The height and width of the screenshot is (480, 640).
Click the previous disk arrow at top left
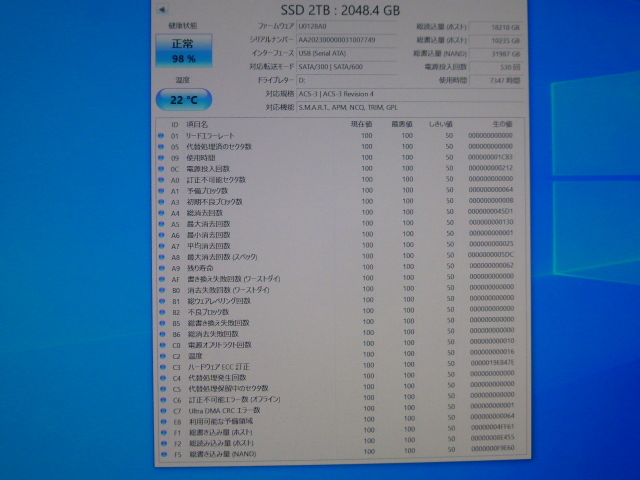pyautogui.click(x=162, y=9)
